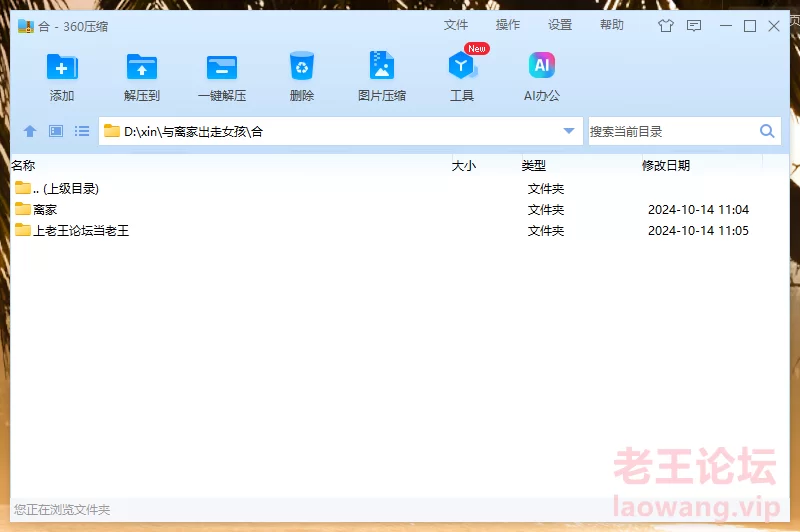The width and height of the screenshot is (800, 532).
Task: Sort by 名称 column header
Action: point(23,165)
